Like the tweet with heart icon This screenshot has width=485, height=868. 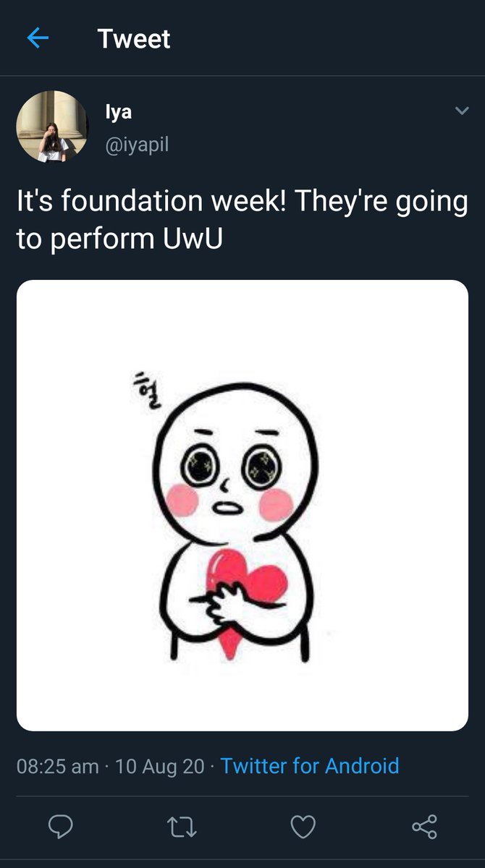tap(303, 825)
